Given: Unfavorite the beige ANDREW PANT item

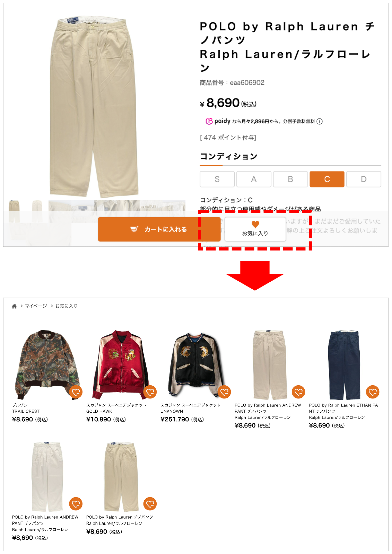Looking at the screenshot, I should point(298,392).
